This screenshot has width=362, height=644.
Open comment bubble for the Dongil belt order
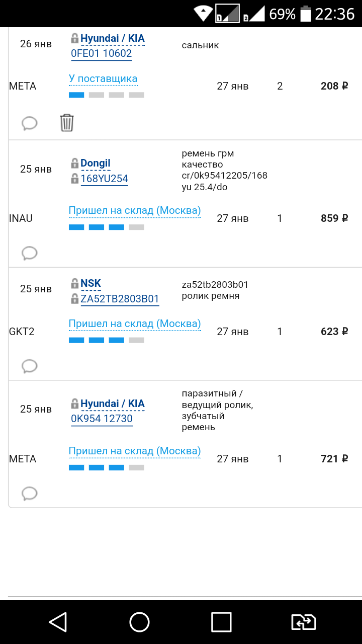coord(30,253)
